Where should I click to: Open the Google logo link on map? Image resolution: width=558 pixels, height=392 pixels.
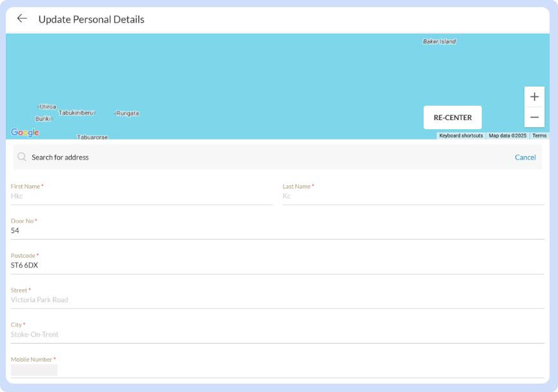25,132
